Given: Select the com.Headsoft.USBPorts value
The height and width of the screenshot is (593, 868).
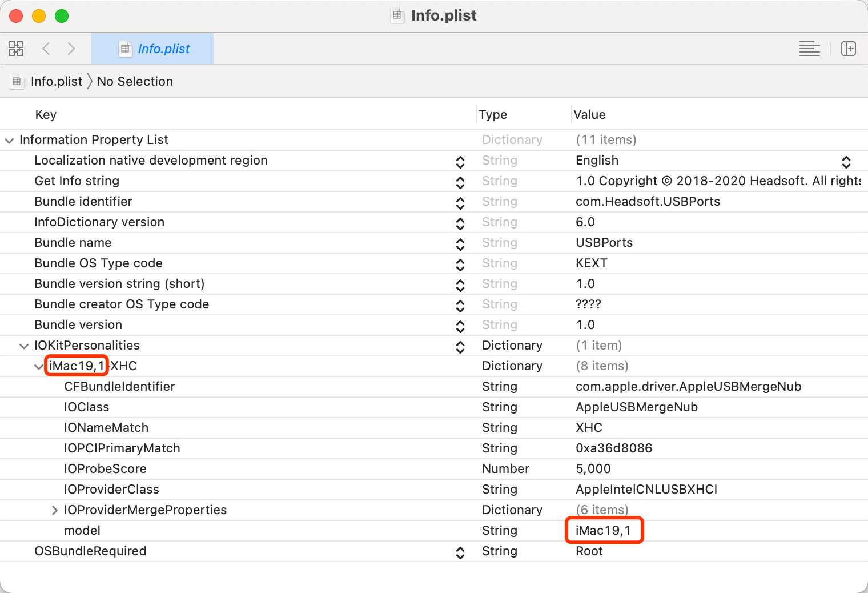Looking at the screenshot, I should (x=648, y=201).
